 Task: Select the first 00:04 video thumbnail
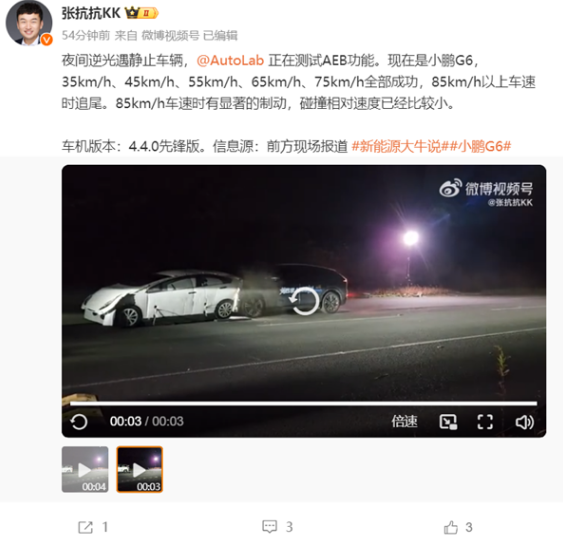pyautogui.click(x=85, y=469)
